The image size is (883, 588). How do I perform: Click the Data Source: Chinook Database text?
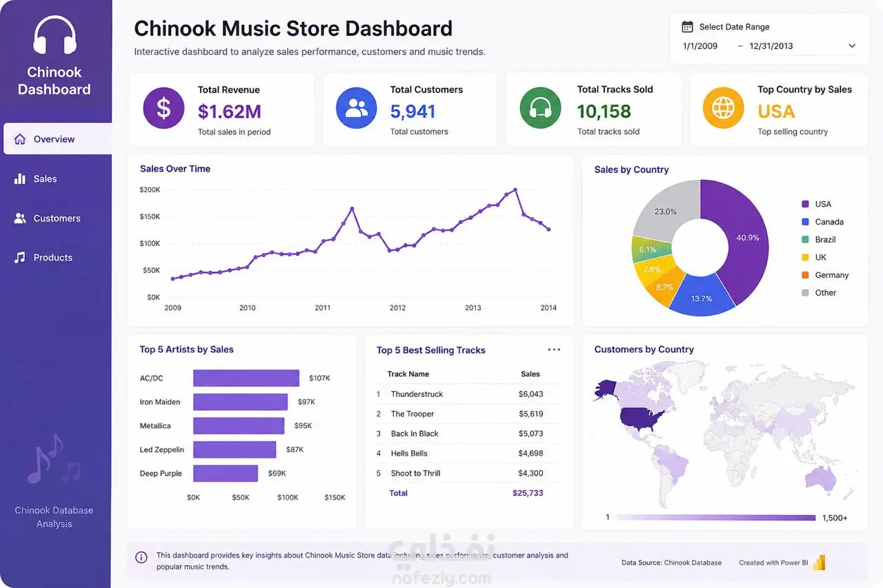tap(671, 562)
